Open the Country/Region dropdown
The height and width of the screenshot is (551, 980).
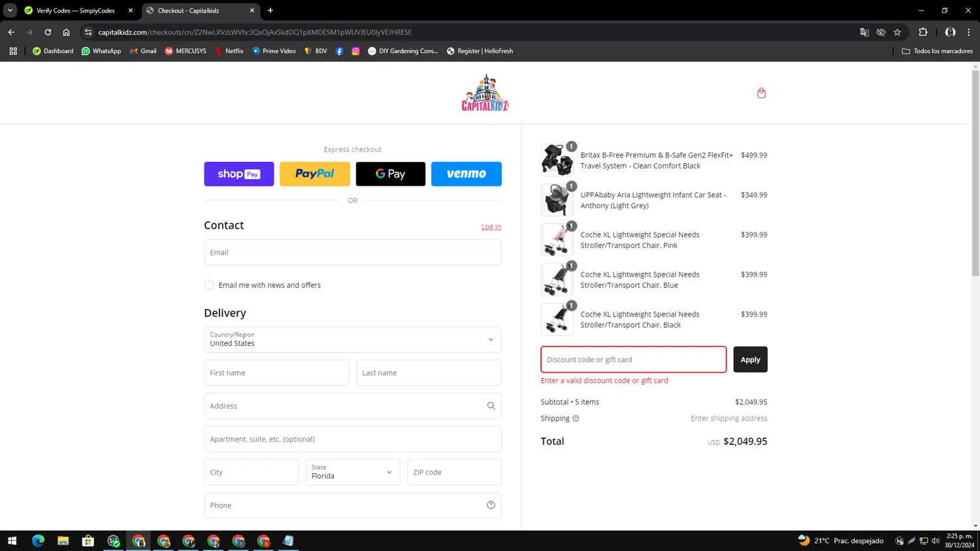click(x=353, y=339)
